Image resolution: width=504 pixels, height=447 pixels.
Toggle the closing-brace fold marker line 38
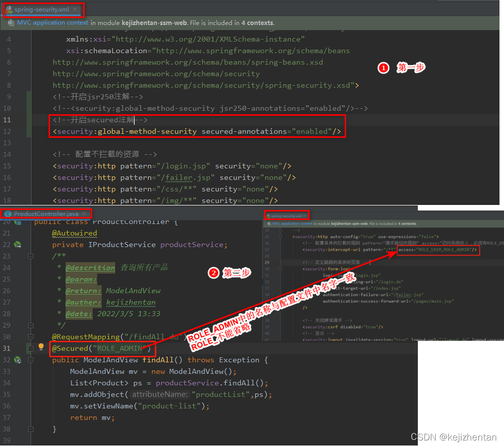click(x=31, y=429)
